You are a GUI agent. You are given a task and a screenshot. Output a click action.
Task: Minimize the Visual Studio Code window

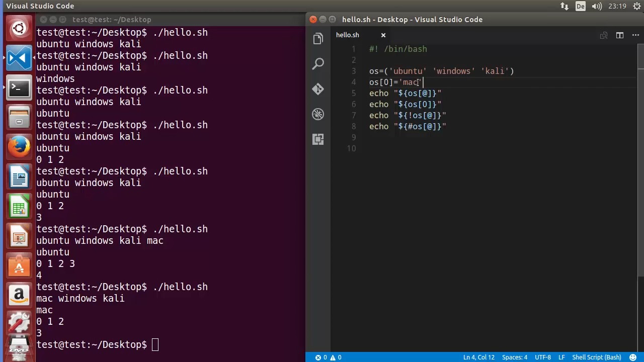pyautogui.click(x=323, y=20)
